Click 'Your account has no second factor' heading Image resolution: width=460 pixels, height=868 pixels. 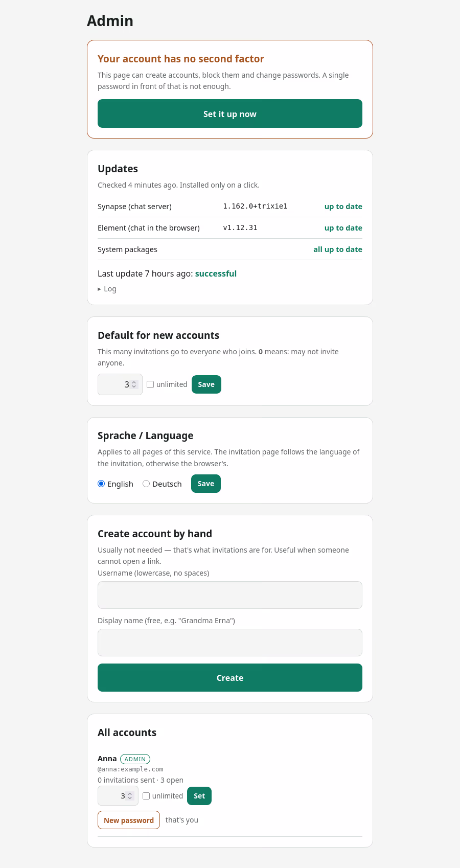pos(181,59)
